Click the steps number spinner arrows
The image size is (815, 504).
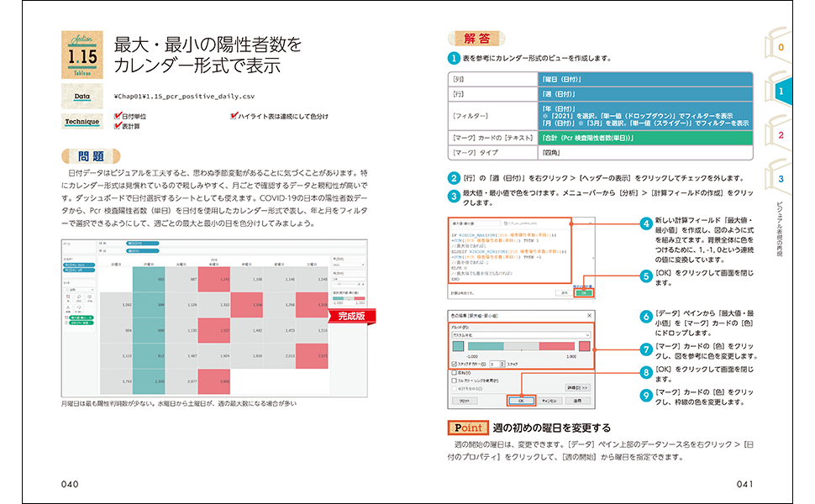click(x=502, y=364)
